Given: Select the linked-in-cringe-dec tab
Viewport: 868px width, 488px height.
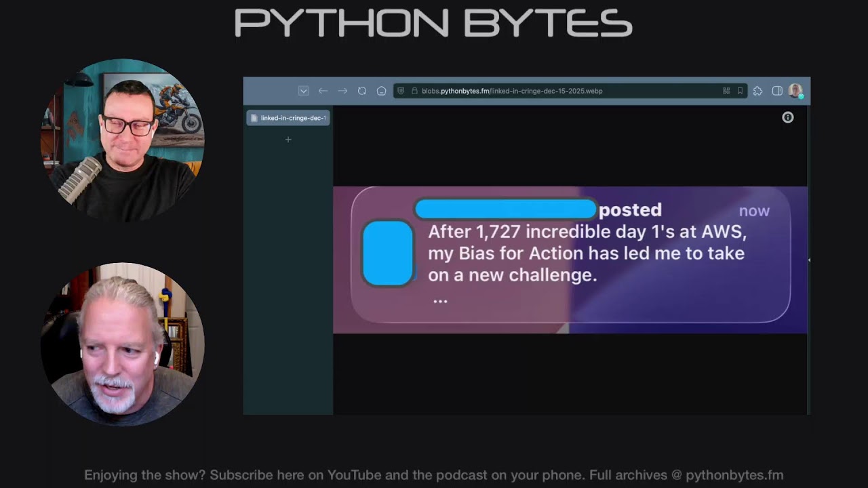Looking at the screenshot, I should pos(288,117).
